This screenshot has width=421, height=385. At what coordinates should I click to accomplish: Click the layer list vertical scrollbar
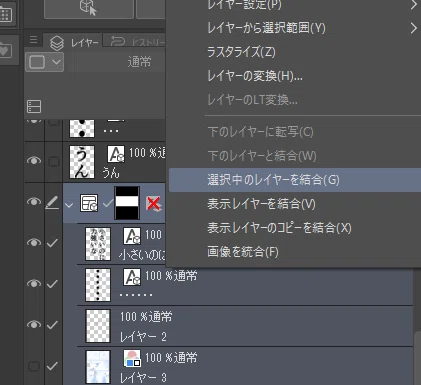pos(417,358)
